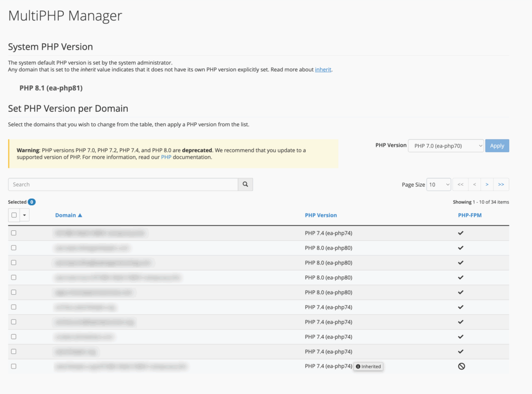Check the select-all checkbox above the domain list
The image size is (532, 394).
14,215
